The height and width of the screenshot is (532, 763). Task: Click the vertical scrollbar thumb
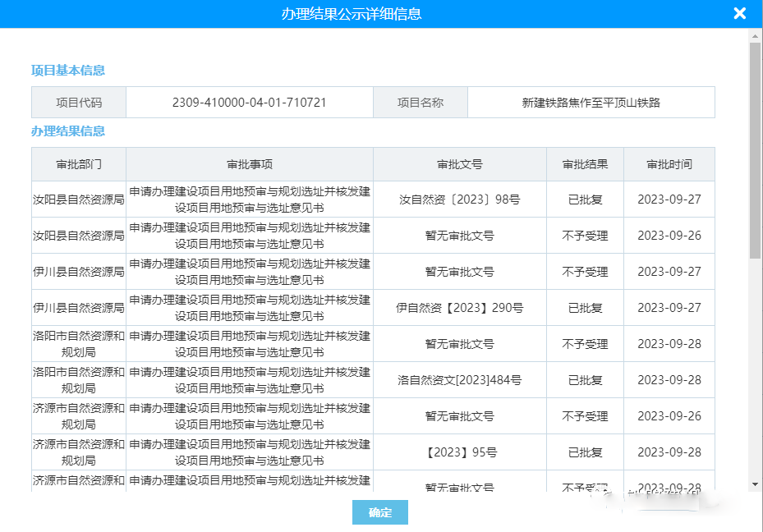[755, 148]
